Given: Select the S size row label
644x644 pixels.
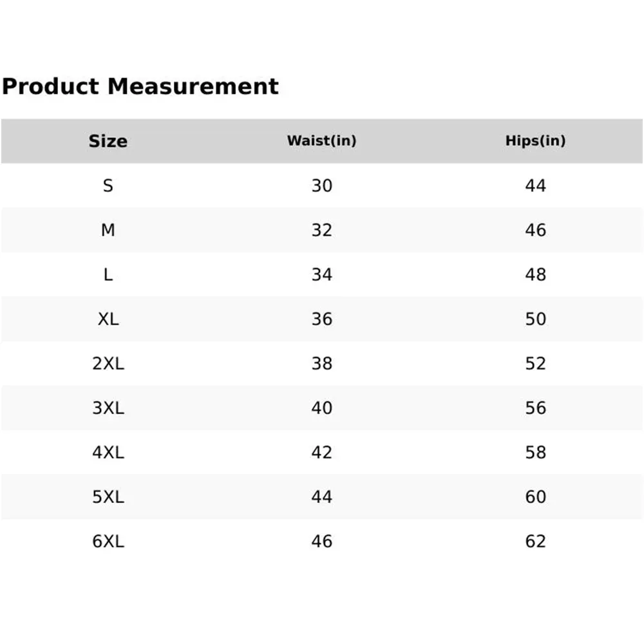Looking at the screenshot, I should click(x=108, y=186).
